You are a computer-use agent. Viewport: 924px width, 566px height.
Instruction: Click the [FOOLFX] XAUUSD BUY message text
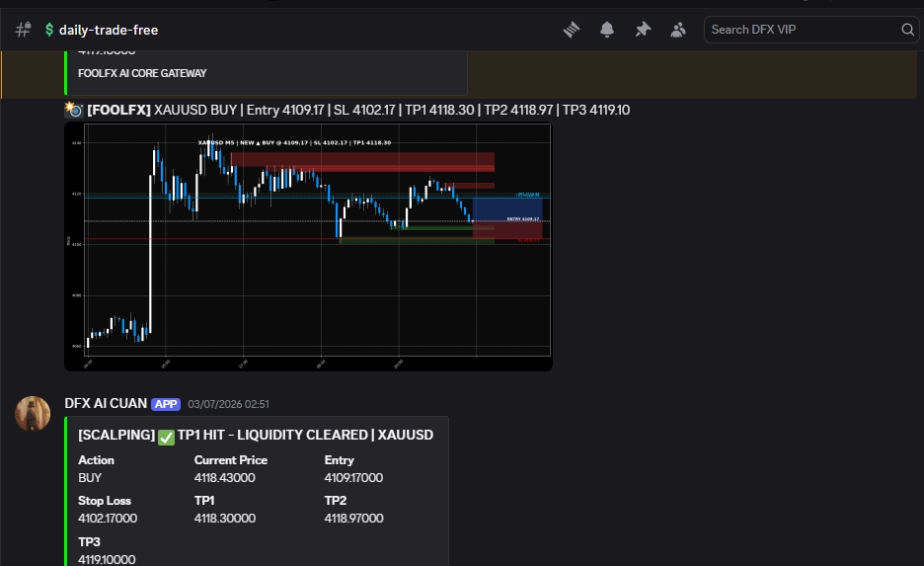[358, 111]
